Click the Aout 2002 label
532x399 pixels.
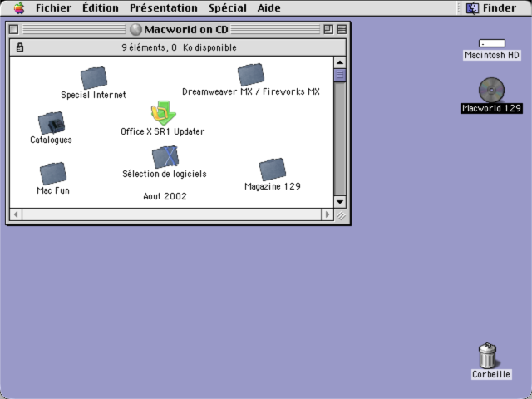[x=165, y=196]
